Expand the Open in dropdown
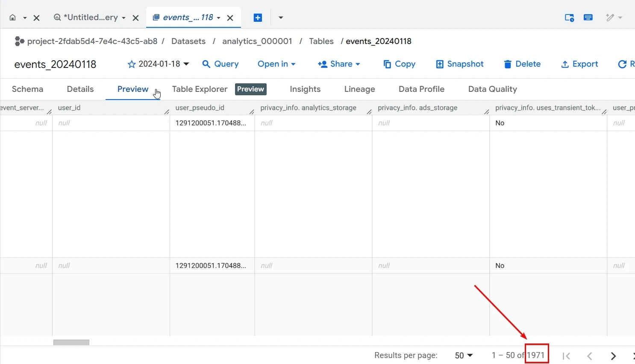The height and width of the screenshot is (364, 635). coord(276,64)
